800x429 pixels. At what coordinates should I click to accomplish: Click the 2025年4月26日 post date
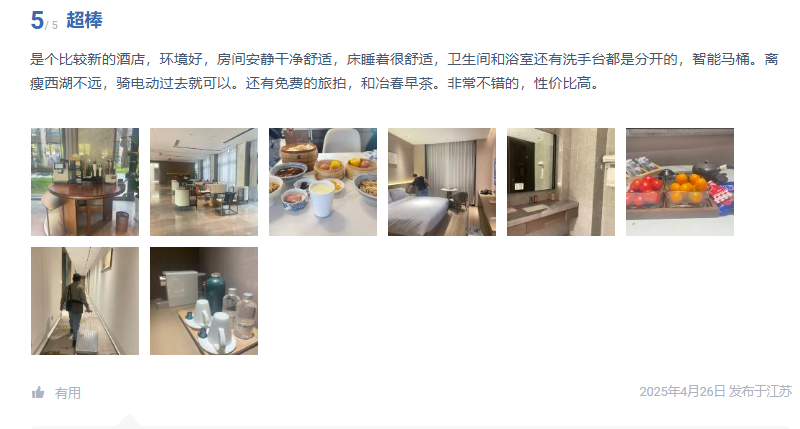point(682,391)
